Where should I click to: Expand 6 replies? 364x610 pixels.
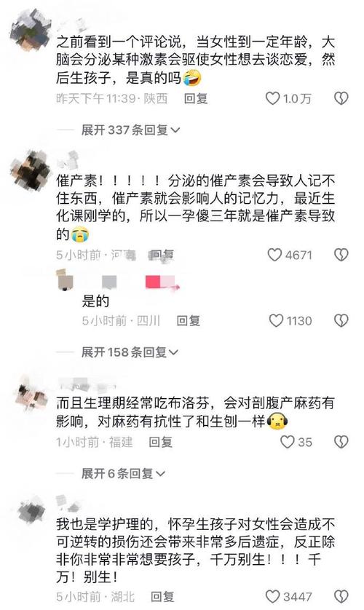(x=123, y=473)
